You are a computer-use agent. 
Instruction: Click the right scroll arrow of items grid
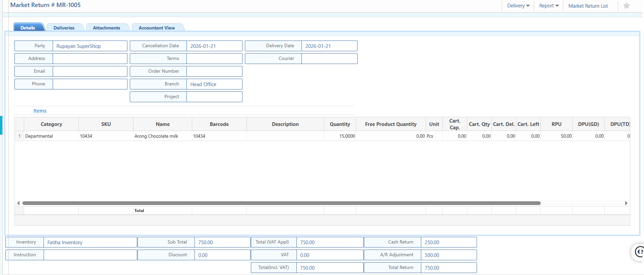(626, 203)
